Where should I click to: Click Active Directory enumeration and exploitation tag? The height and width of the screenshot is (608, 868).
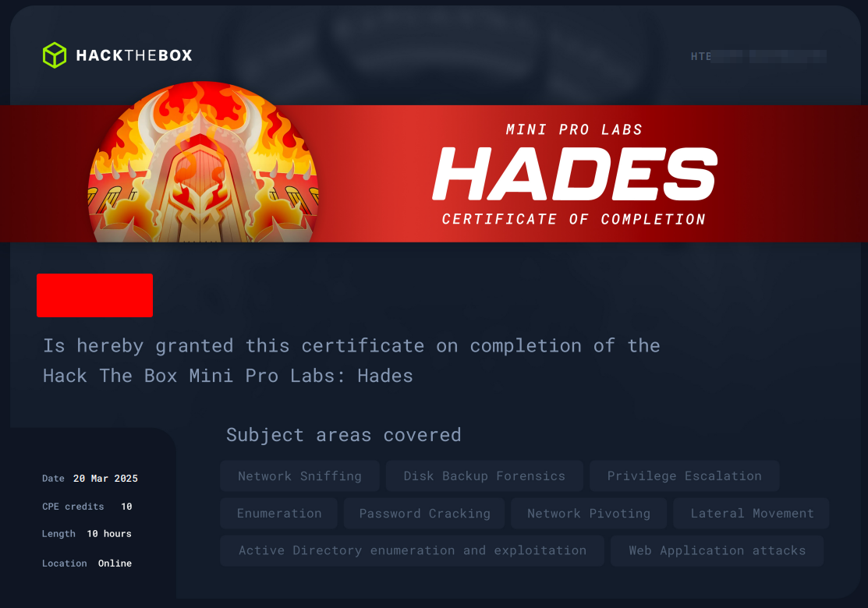tap(412, 550)
